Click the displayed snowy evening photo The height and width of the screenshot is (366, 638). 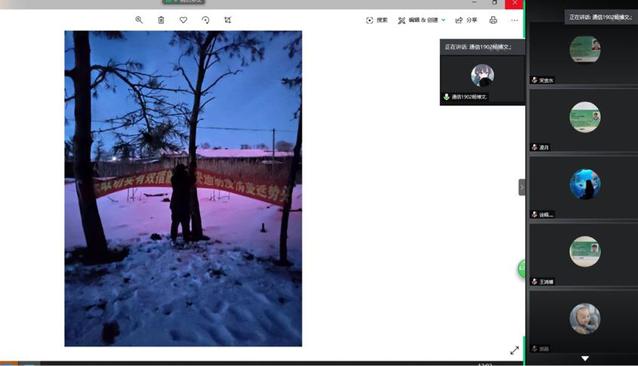coord(183,188)
